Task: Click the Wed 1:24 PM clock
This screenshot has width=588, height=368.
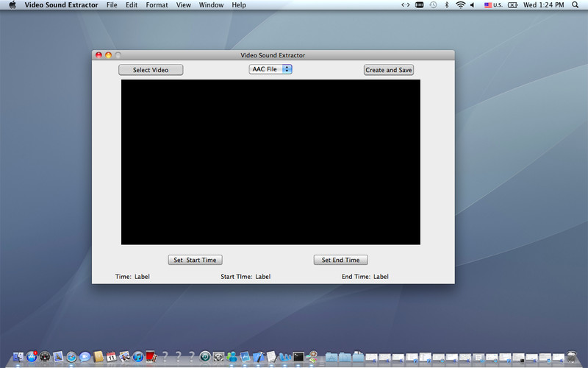Action: tap(543, 5)
